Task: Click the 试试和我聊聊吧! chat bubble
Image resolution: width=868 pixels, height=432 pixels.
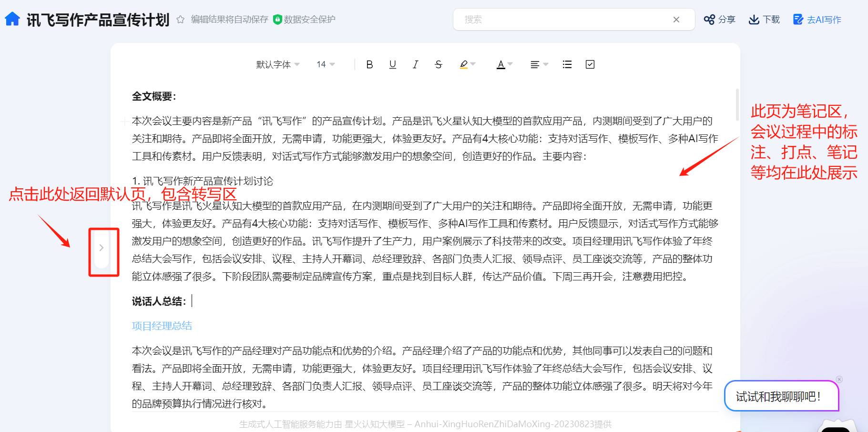Action: (781, 396)
